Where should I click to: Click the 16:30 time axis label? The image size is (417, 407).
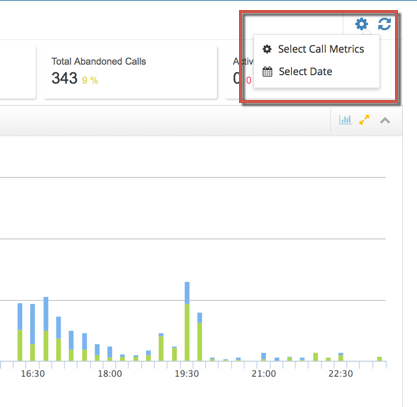(x=33, y=374)
